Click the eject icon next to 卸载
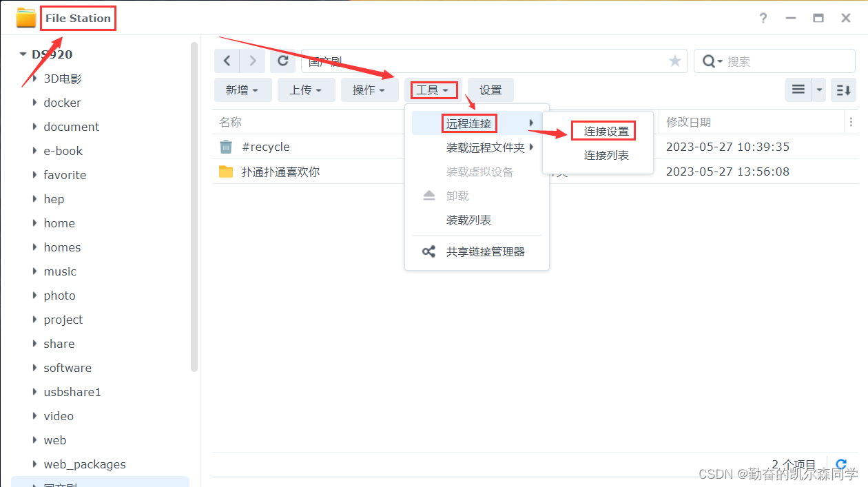868x487 pixels. tap(428, 196)
